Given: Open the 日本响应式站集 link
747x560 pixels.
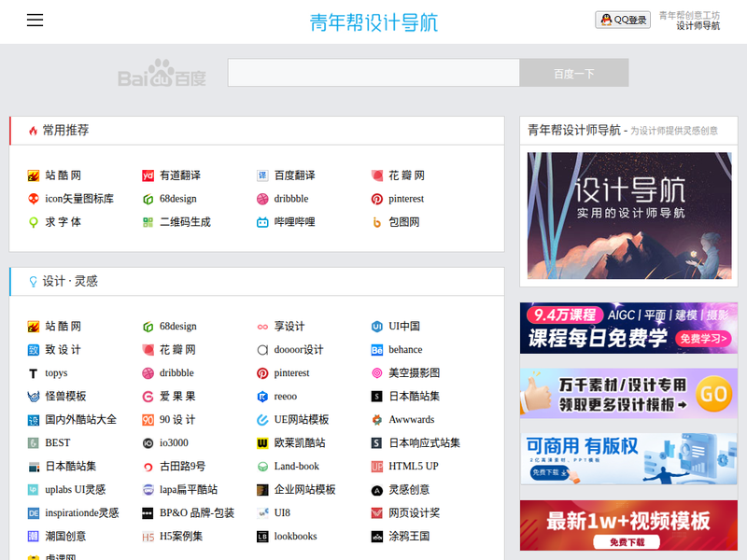Looking at the screenshot, I should [425, 442].
